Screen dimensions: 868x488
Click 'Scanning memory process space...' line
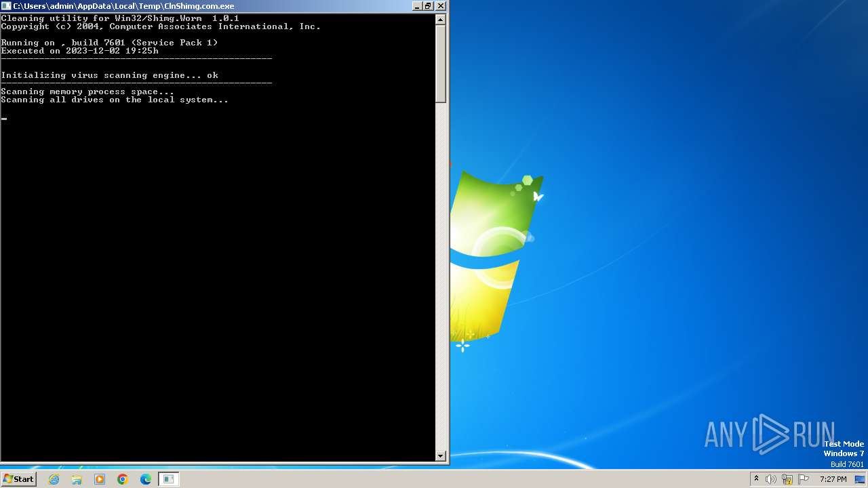tap(87, 91)
